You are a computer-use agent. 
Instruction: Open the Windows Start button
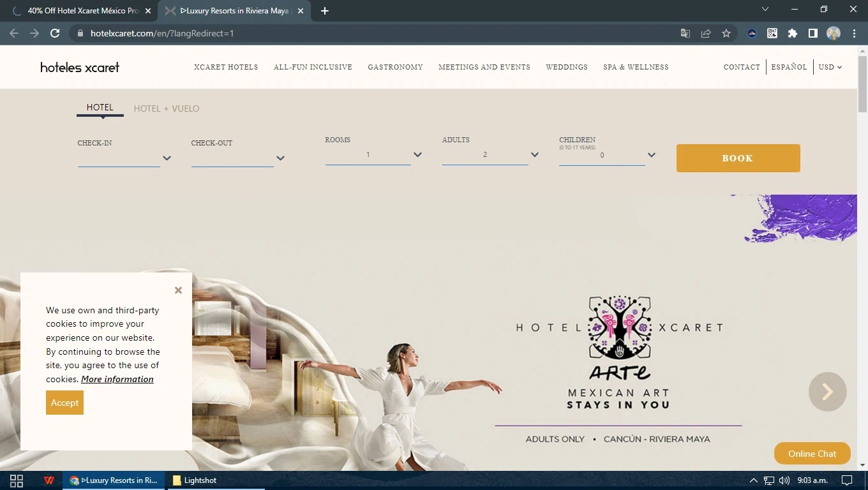(x=17, y=480)
